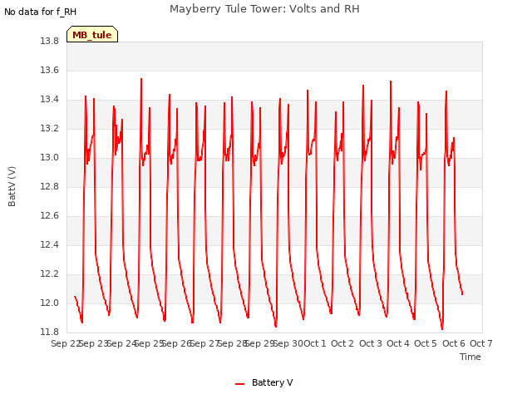Click the Oct 1 x-axis tick label
Image resolution: width=532 pixels, height=399 pixels.
pyautogui.click(x=314, y=343)
